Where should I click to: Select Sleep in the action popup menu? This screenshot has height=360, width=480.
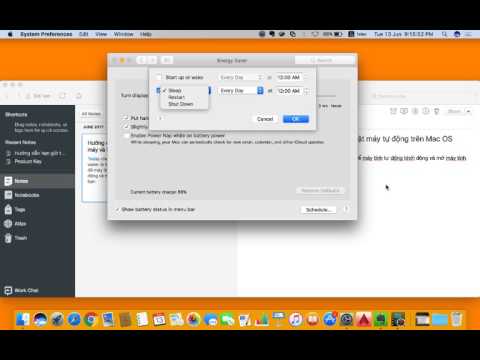coord(184,90)
